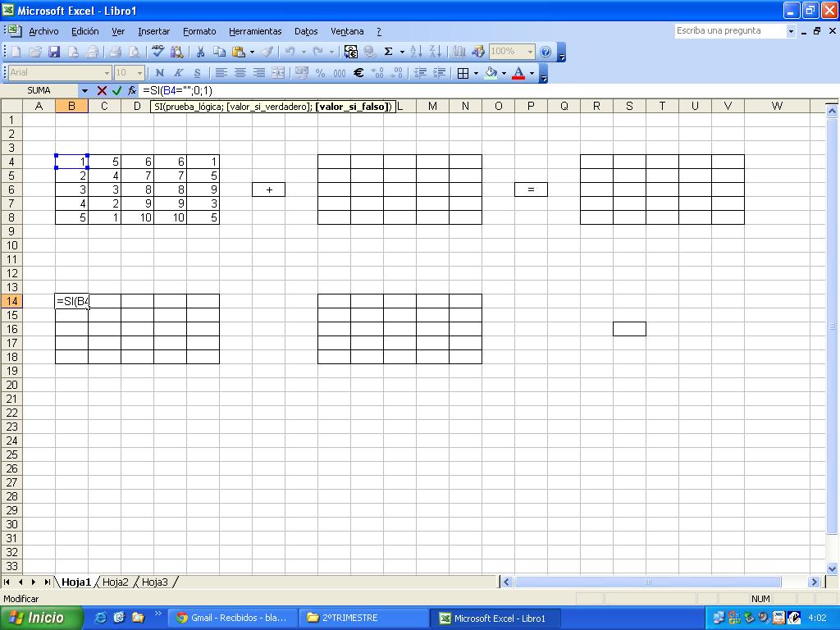Open Gmail - Recibidos taskbar button
Viewport: 840px width, 630px height.
tap(233, 618)
